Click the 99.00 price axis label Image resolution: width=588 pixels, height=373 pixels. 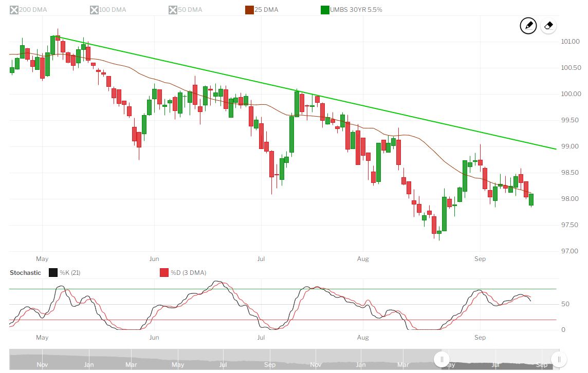[569, 146]
